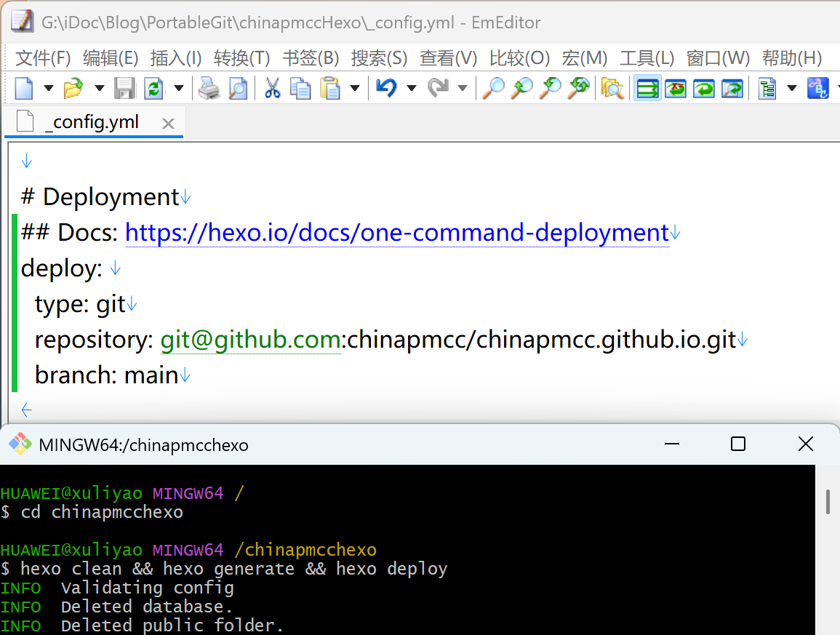Click the Print Preview icon
The image size is (840, 635).
point(237,89)
